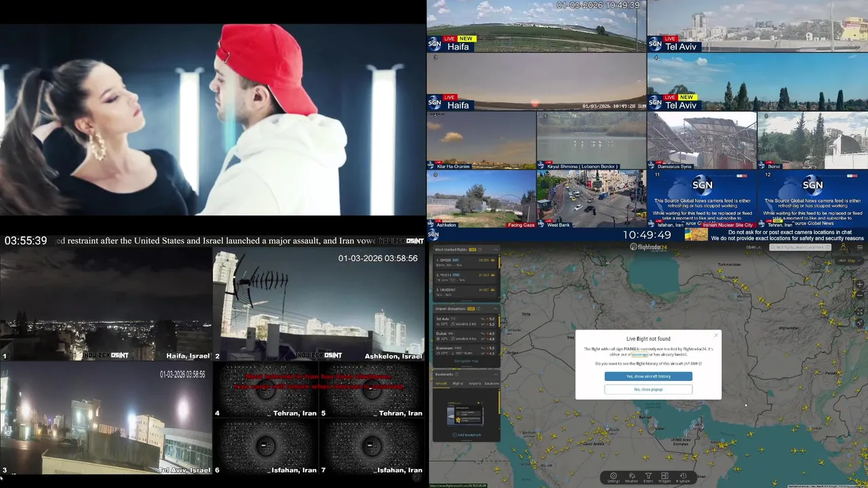The image size is (868, 488).
Task: Select tracked flight 1. OPS05
Action: click(465, 262)
